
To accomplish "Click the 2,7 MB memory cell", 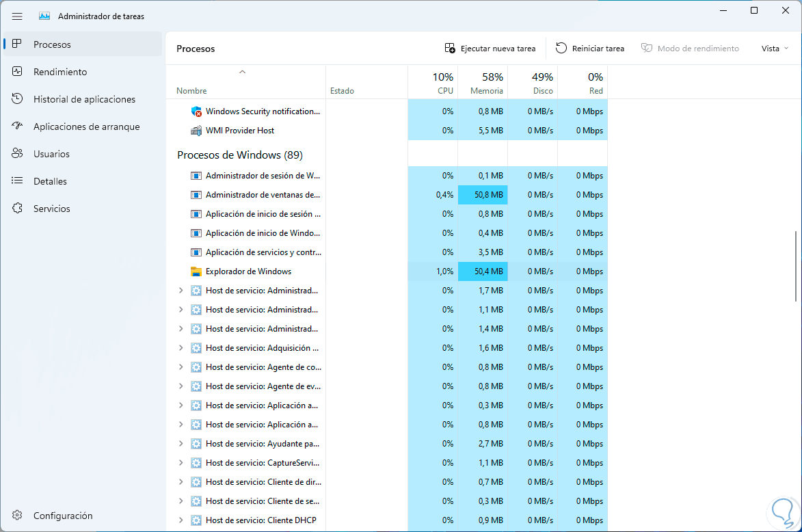I will pyautogui.click(x=483, y=444).
